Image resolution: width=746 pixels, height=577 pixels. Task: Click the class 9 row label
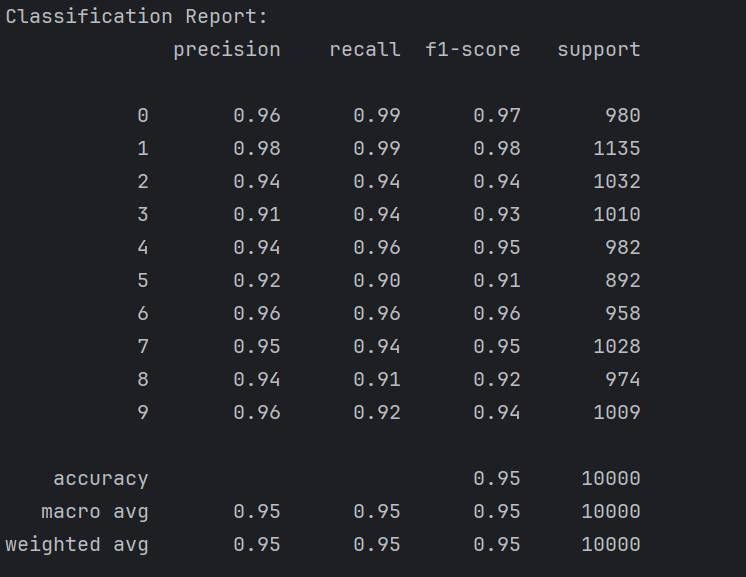click(x=143, y=413)
